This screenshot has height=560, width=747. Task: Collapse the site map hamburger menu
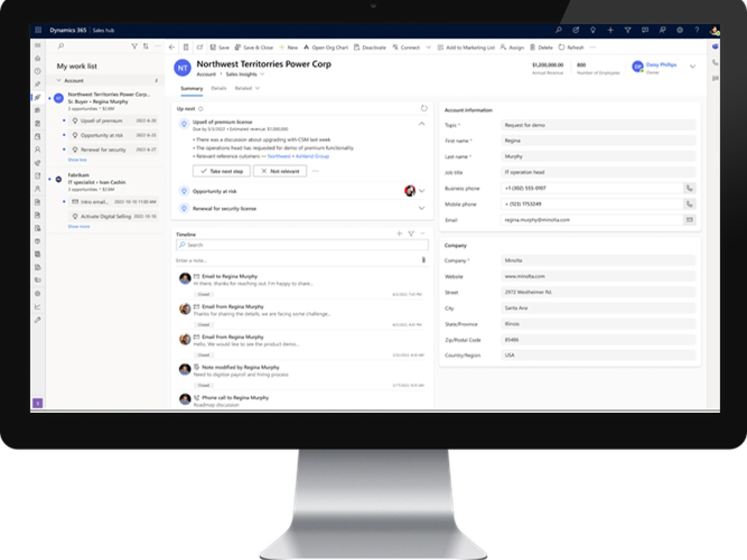(x=38, y=45)
